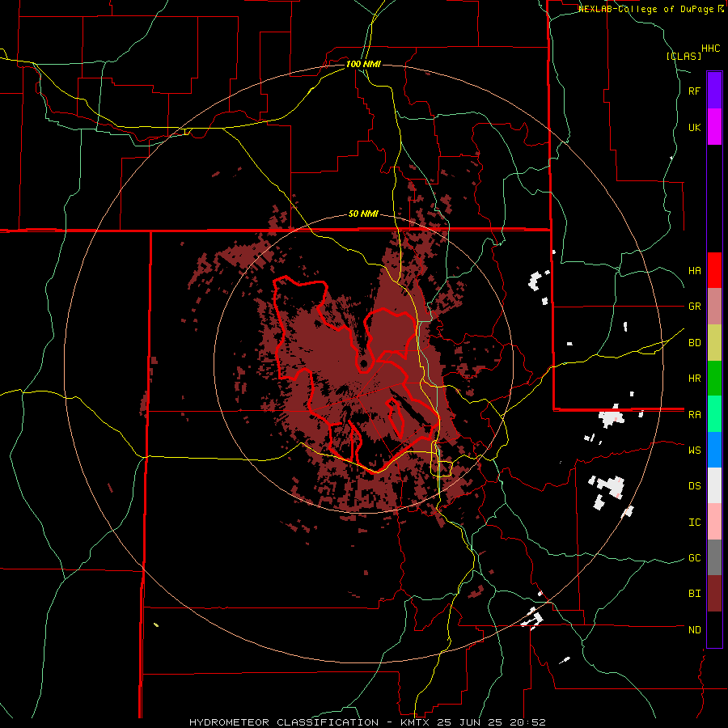Click the HHC product label
Screen dimensions: 728x728
711,49
